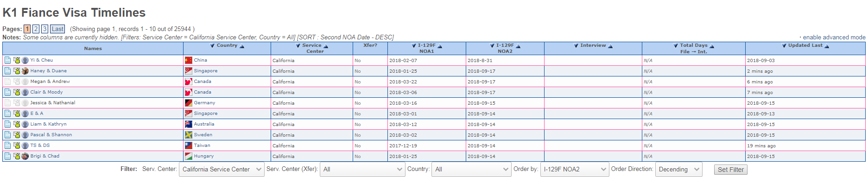The height and width of the screenshot is (177, 868).
Task: Open Liam & Kathryn profile link
Action: click(48, 124)
